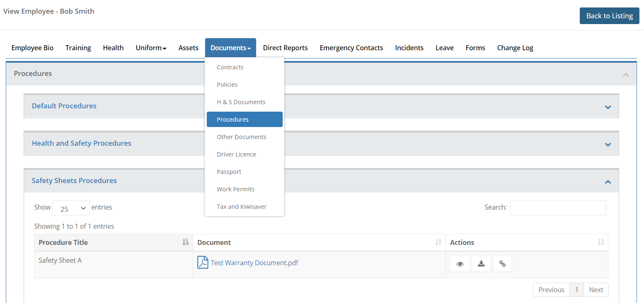The height and width of the screenshot is (303, 644).
Task: Switch to the Incidents tab
Action: (x=409, y=48)
